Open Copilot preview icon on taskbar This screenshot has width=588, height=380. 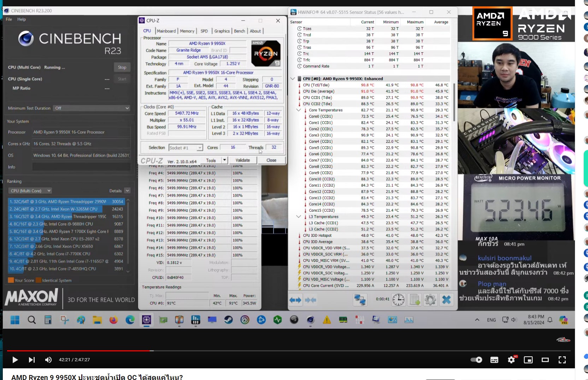[564, 320]
